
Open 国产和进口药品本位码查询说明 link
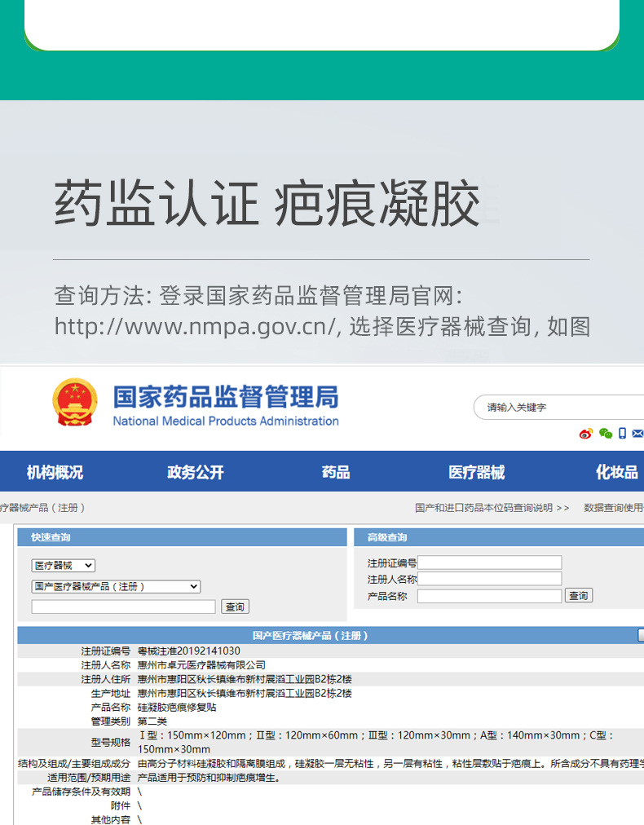click(492, 508)
